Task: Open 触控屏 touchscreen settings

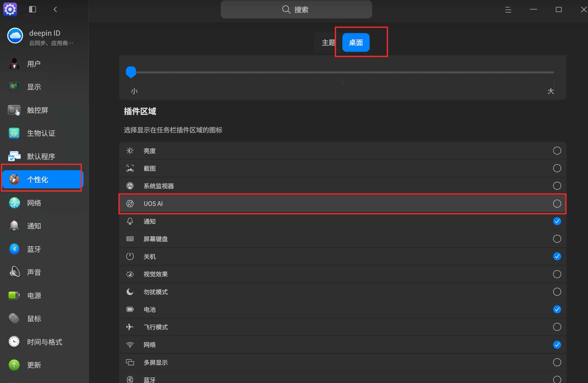Action: point(42,110)
